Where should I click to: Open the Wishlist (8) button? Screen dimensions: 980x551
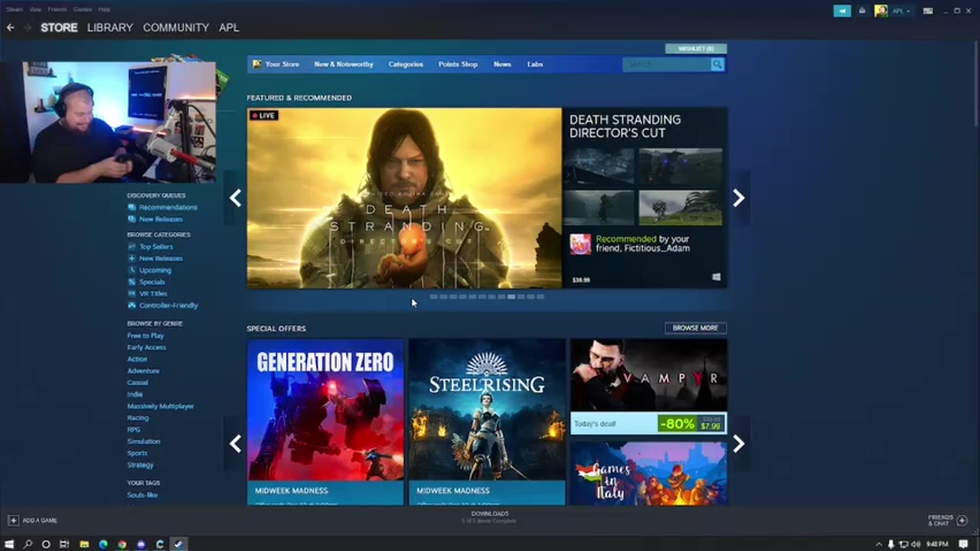click(696, 49)
